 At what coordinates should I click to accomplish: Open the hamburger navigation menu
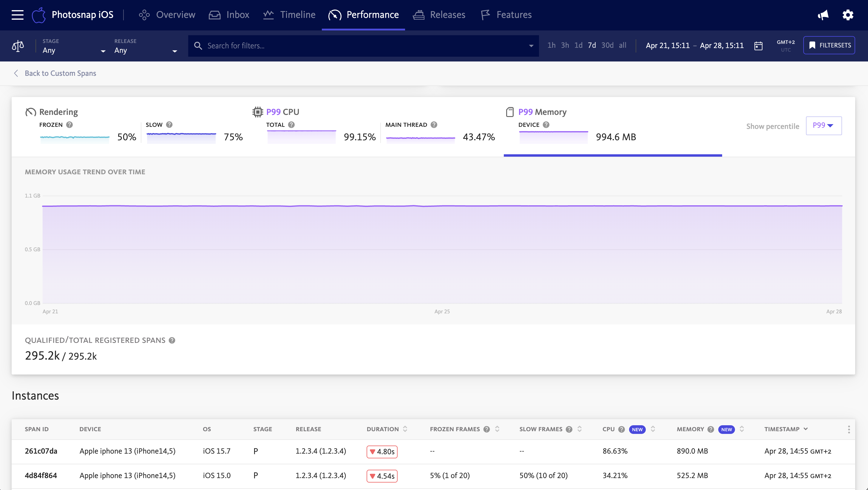(18, 15)
